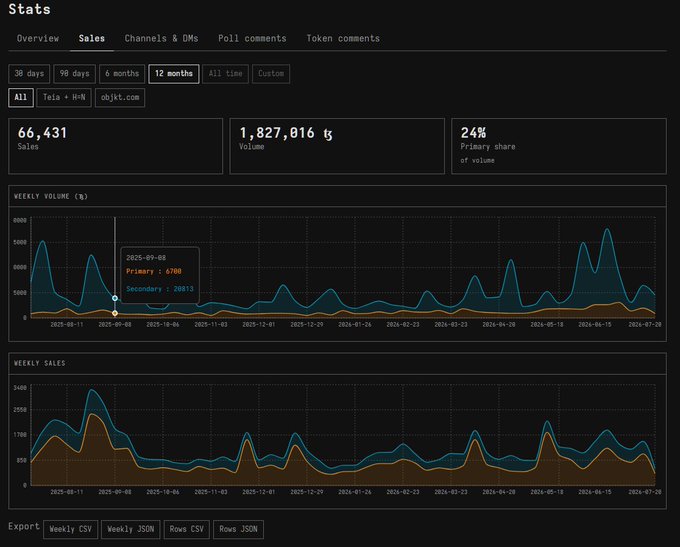This screenshot has height=547, width=680.
Task: Filter by objkt.com marketplace
Action: click(x=120, y=98)
